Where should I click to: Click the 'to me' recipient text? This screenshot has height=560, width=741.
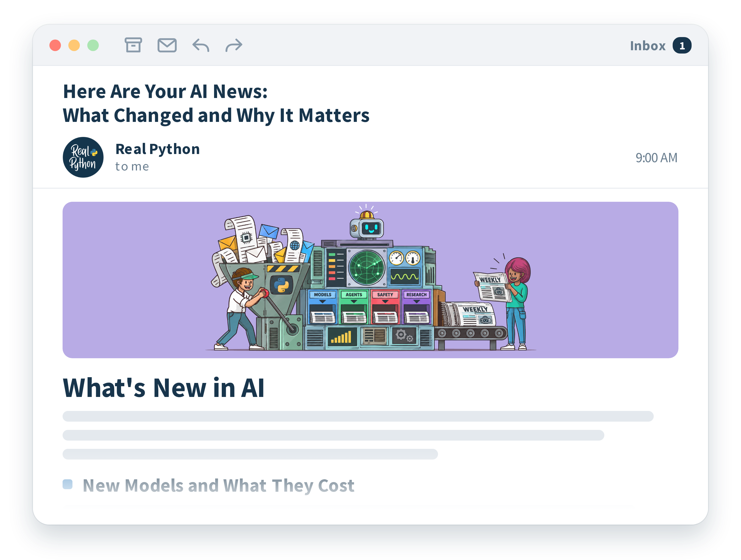pos(132,167)
